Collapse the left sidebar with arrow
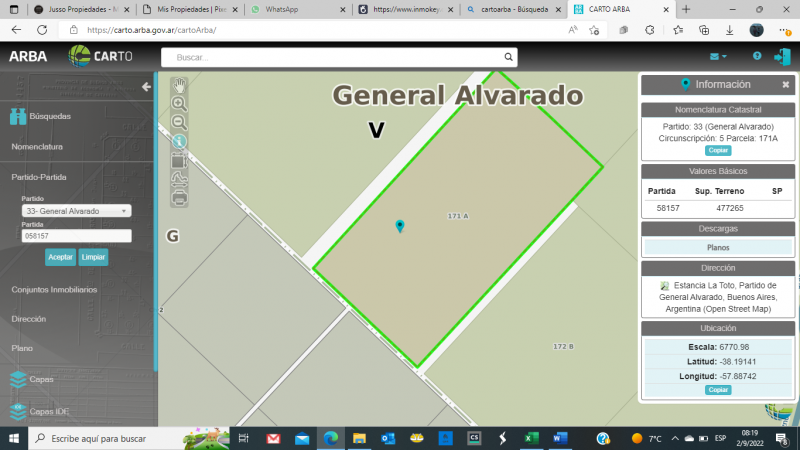800x450 pixels. coord(146,87)
